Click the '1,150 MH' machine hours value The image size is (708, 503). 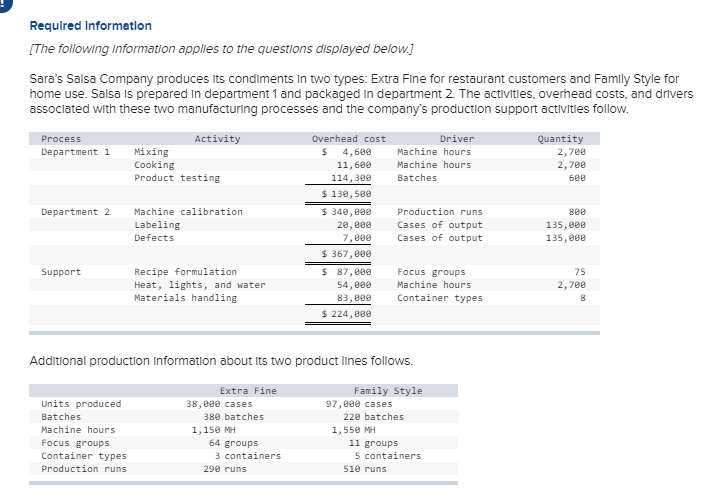tap(213, 430)
